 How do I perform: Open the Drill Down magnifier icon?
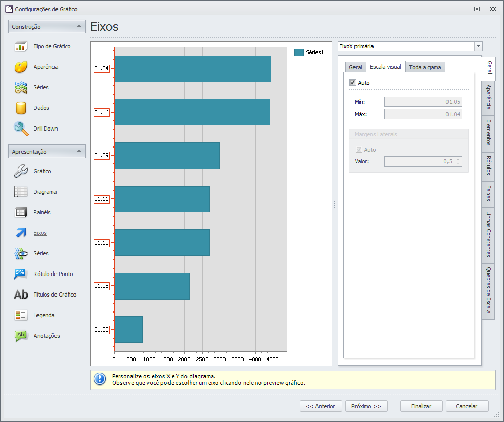coord(21,129)
